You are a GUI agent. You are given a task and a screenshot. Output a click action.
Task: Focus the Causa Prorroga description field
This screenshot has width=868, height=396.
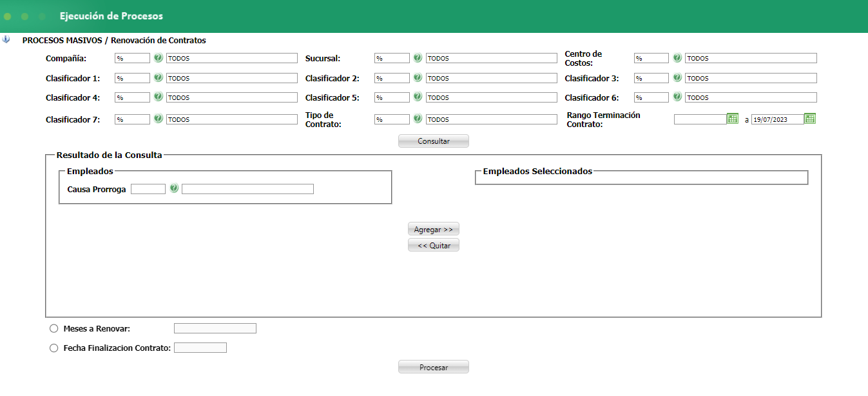coord(247,189)
